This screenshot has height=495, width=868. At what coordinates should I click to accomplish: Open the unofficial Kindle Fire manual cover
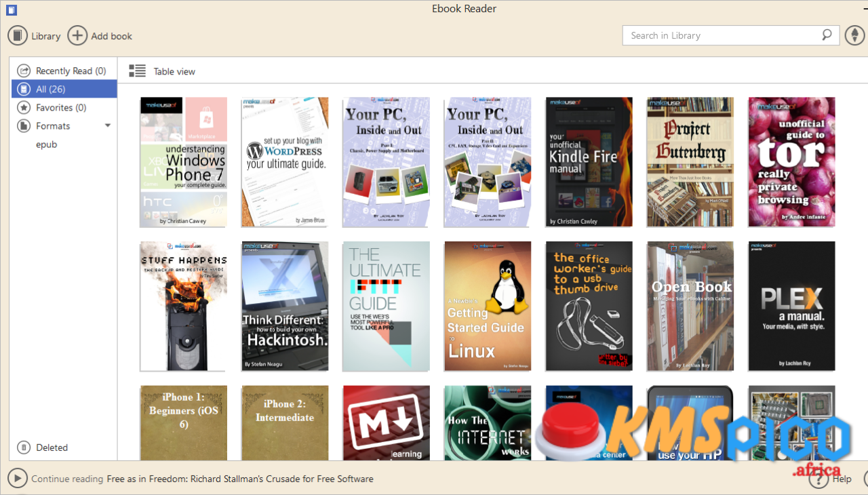tap(589, 162)
